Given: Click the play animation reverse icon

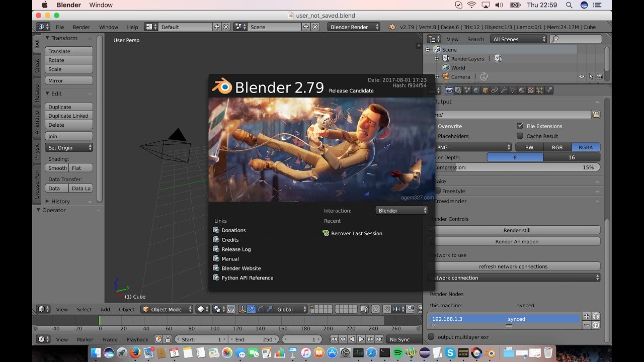Looking at the screenshot, I should coord(352,339).
